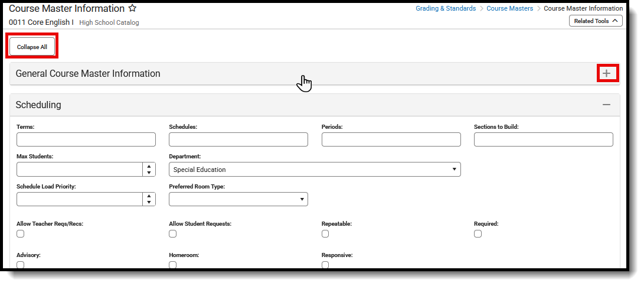Open the Related Tools menu
The image size is (644, 286).
[x=596, y=21]
